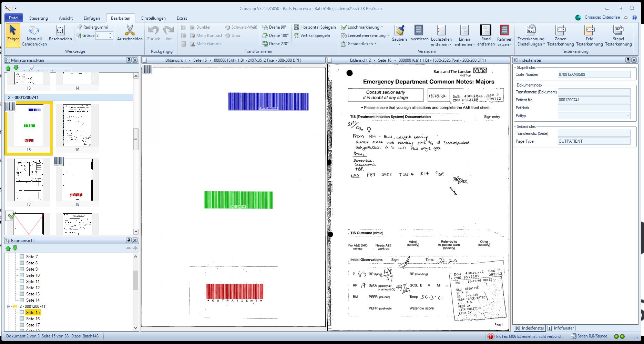This screenshot has width=644, height=344.
Task: Activate the Beschneiden crop tool
Action: pos(60,33)
